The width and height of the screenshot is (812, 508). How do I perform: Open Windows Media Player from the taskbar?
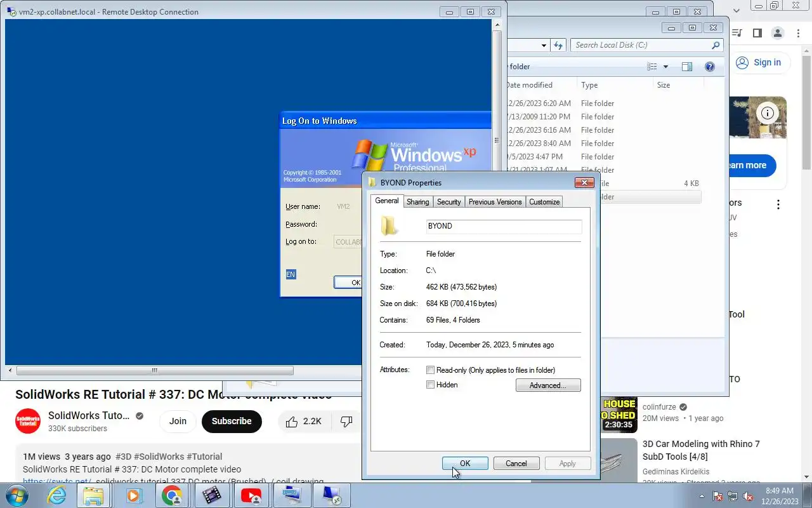pos(133,495)
